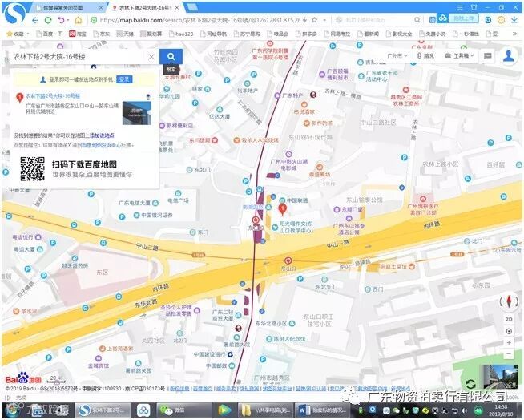Click the map compass control
The width and height of the screenshot is (524, 420).
(509, 301)
